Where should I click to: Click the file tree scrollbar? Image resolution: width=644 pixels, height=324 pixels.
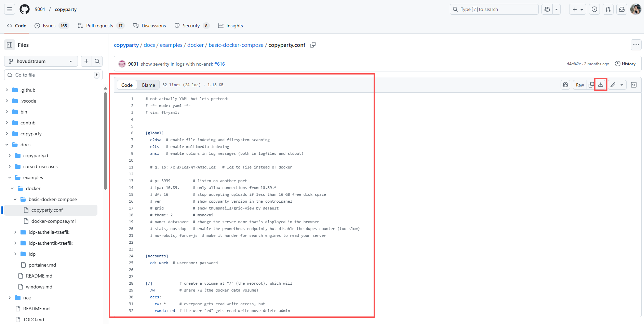(105, 140)
